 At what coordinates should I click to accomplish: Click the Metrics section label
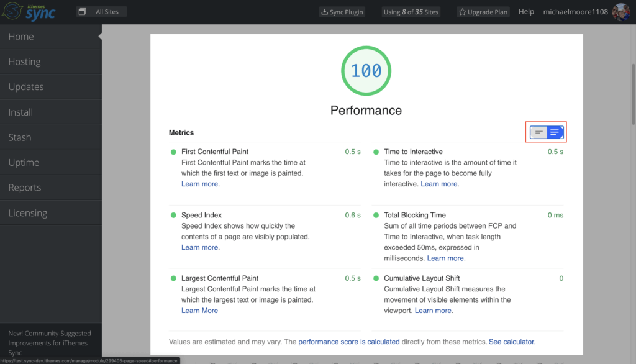181,133
